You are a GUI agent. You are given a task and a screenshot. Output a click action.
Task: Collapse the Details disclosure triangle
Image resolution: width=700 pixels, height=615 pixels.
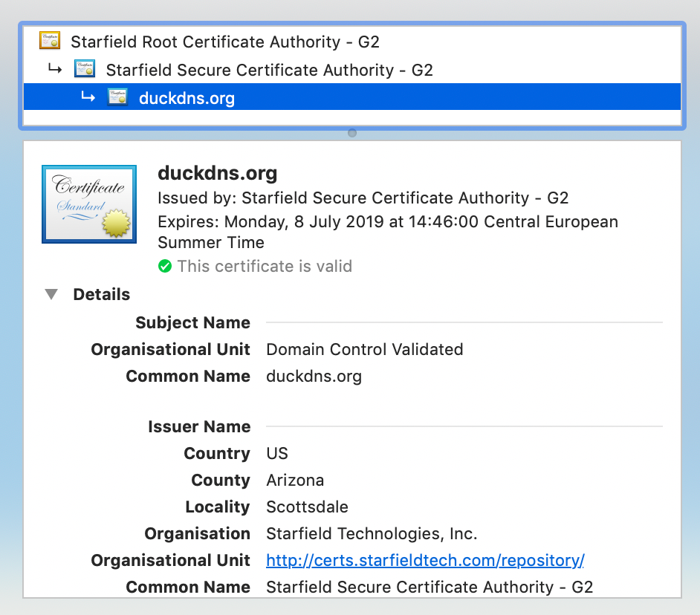[x=51, y=295]
